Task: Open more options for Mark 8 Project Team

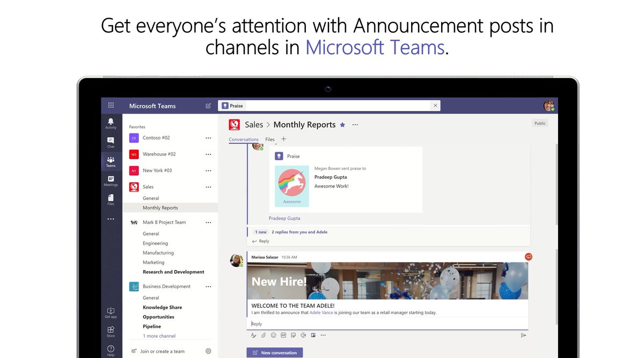Action: click(x=208, y=222)
